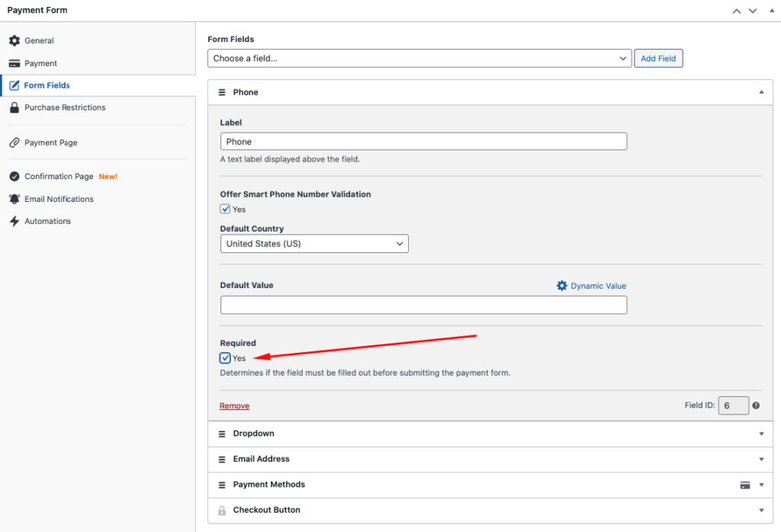Click the lock icon on Checkout Button row
The height and width of the screenshot is (532, 781).
click(x=222, y=511)
